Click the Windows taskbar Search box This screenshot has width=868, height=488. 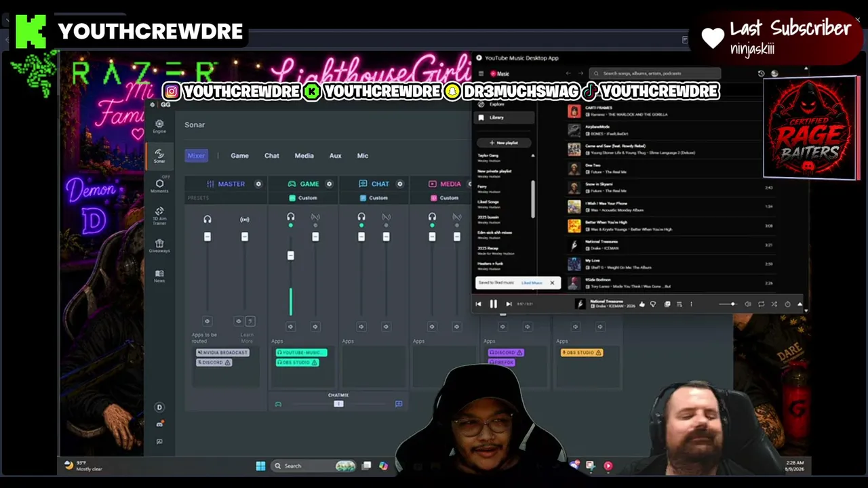(x=313, y=466)
